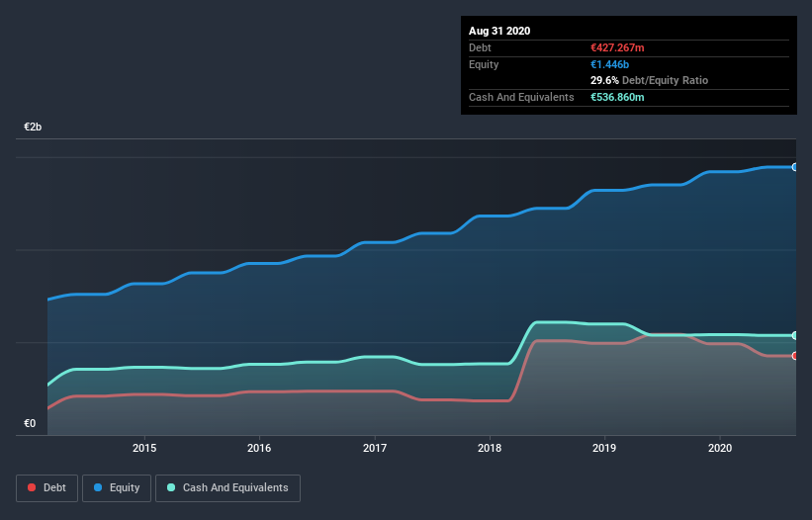Toggle the Debt legend button
Viewport: 812px width, 520px height.
[47, 488]
